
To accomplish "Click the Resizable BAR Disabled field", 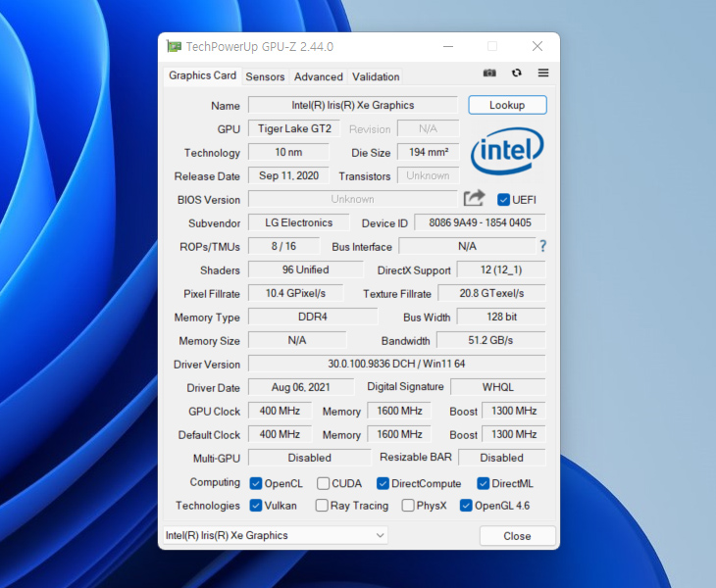I will pos(502,458).
